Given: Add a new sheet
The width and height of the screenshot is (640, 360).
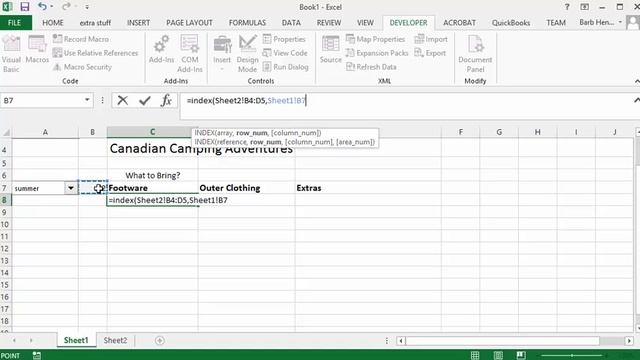Looking at the screenshot, I should (160, 340).
